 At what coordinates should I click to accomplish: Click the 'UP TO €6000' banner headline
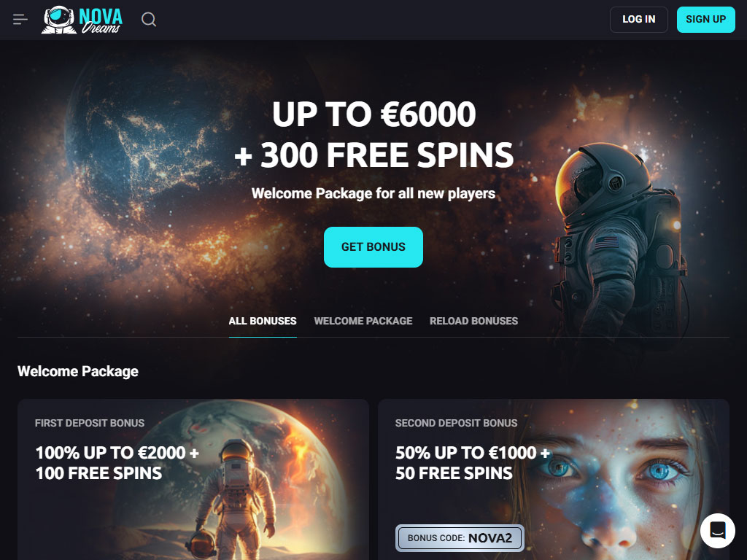[x=374, y=114]
